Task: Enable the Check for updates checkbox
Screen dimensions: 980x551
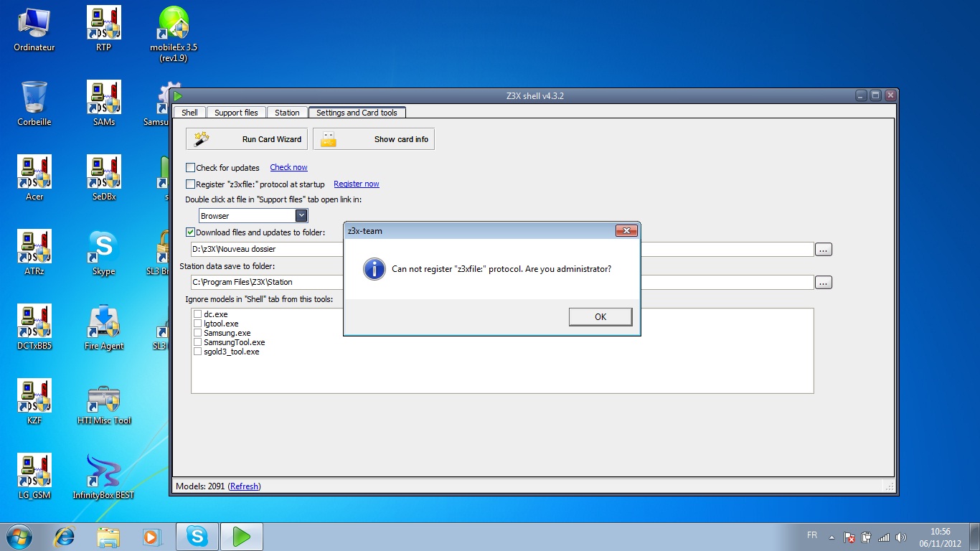Action: pos(190,168)
